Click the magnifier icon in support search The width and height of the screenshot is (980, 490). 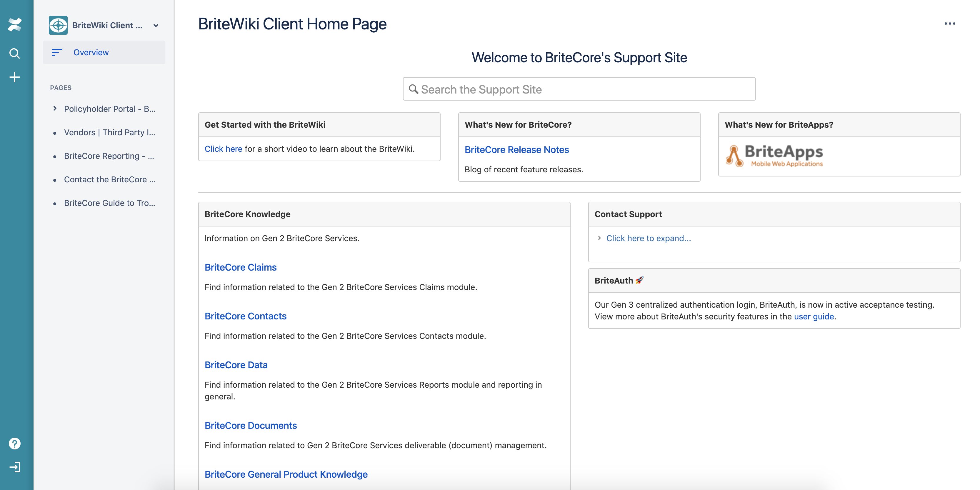coord(413,89)
